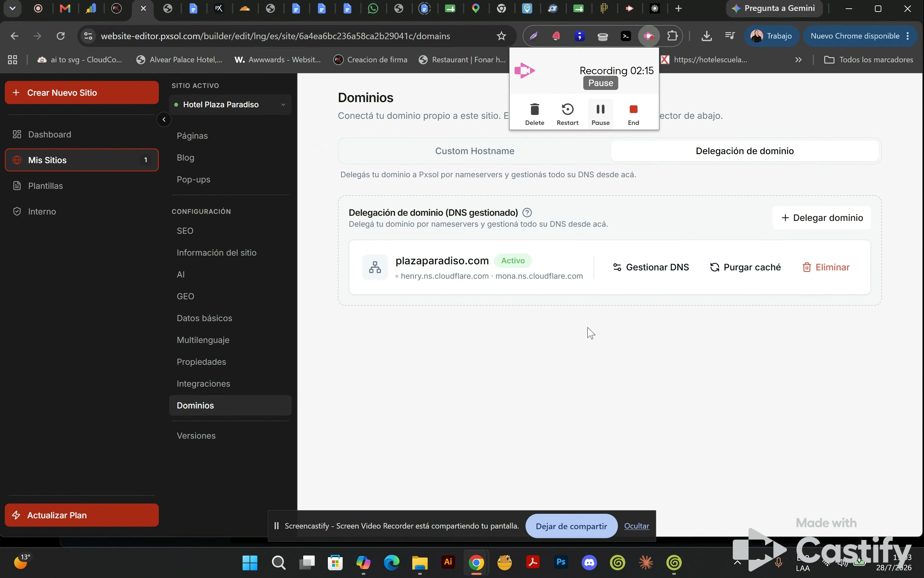End the Screencastify recording

click(x=633, y=114)
